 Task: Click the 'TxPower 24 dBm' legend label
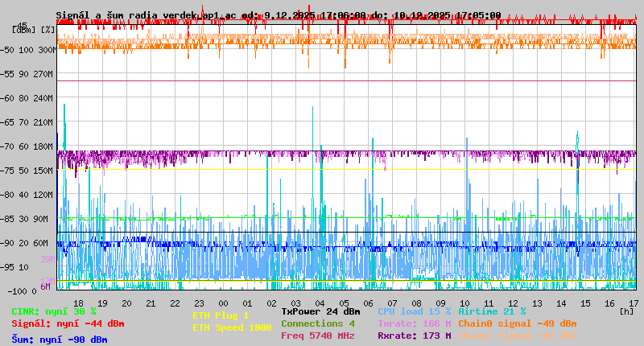click(320, 312)
